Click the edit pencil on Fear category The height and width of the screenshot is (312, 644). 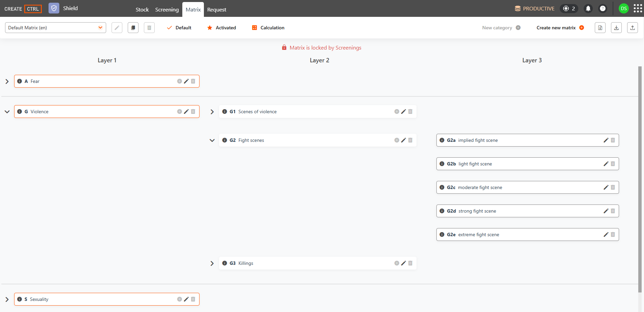[x=186, y=81]
